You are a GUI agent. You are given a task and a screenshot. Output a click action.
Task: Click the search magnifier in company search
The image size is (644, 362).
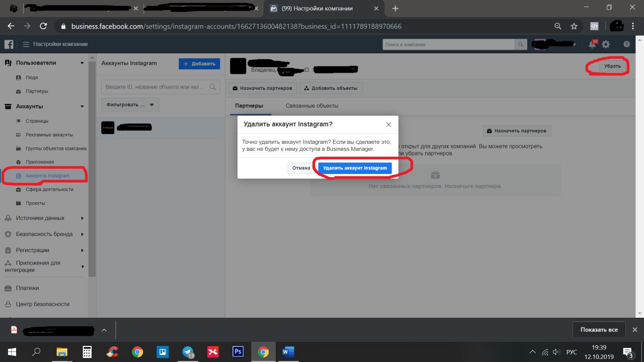tap(521, 44)
